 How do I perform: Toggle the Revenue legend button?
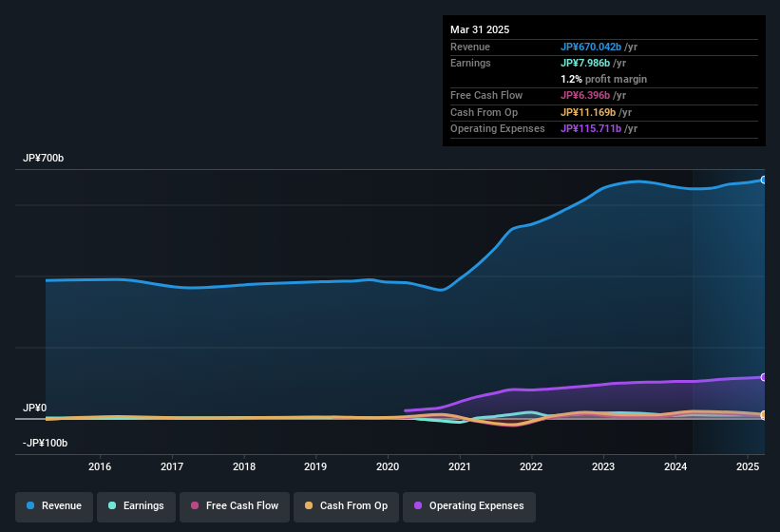click(x=54, y=506)
